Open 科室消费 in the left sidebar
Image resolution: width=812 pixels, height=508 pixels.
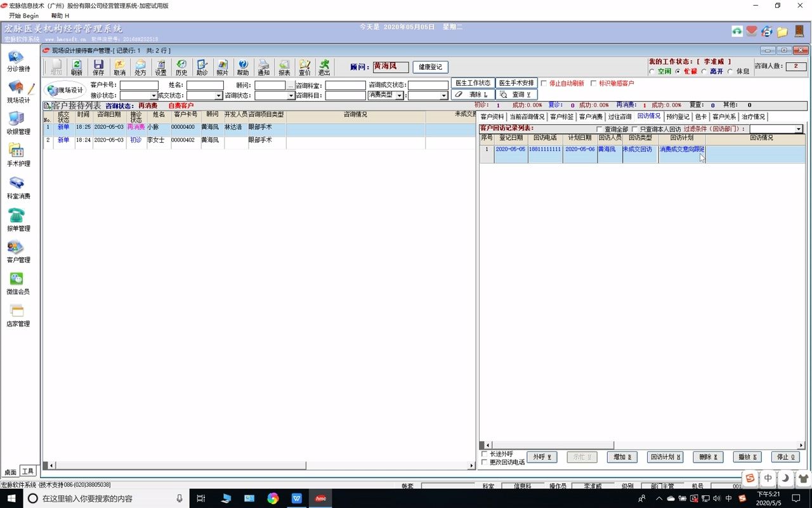pyautogui.click(x=18, y=189)
